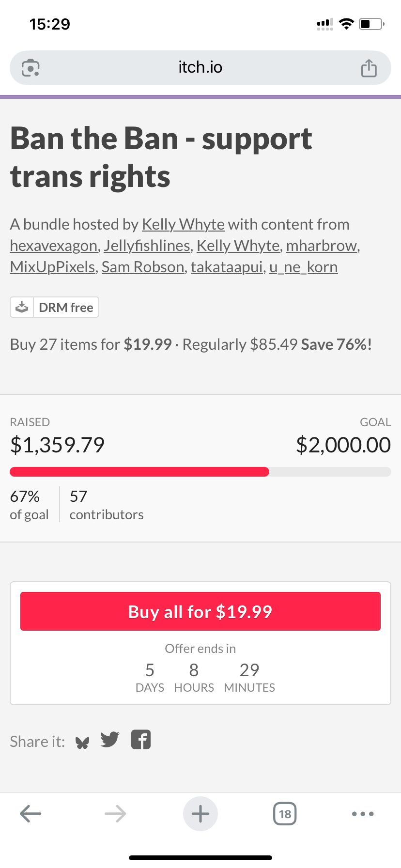This screenshot has height=868, width=401.
Task: Share bundle on Facebook
Action: [x=141, y=740]
